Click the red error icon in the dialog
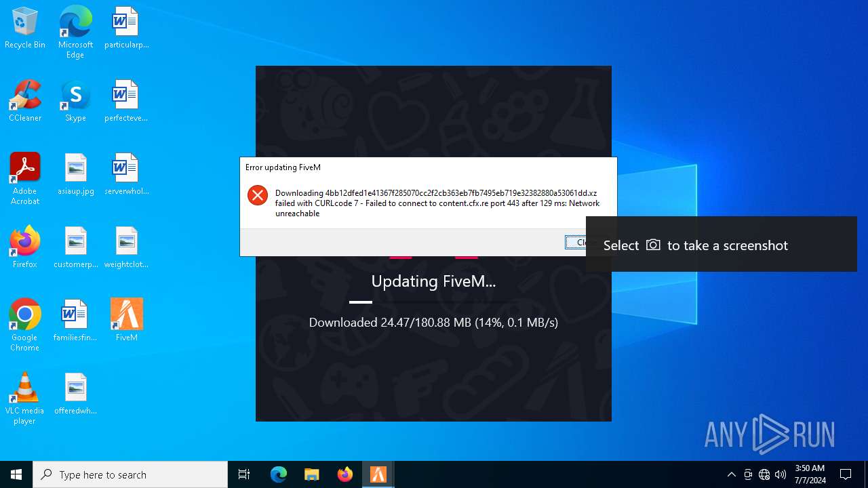This screenshot has height=488, width=868. pos(258,195)
